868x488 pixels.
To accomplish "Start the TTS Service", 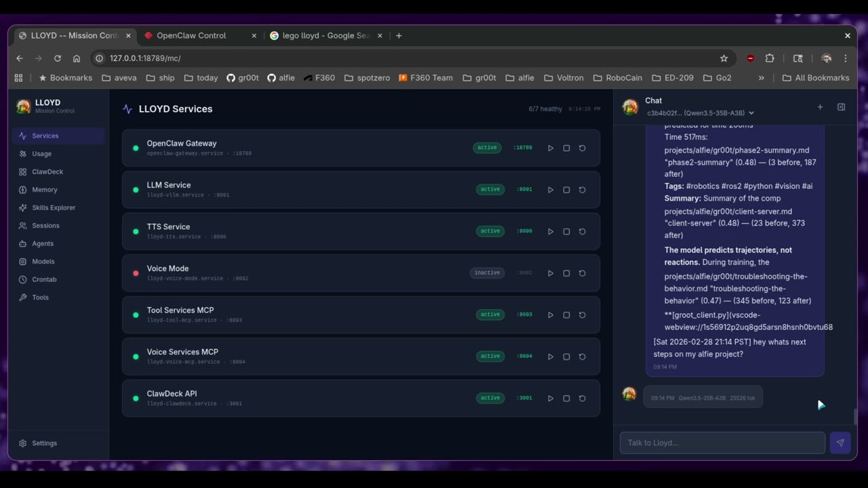I will point(551,231).
